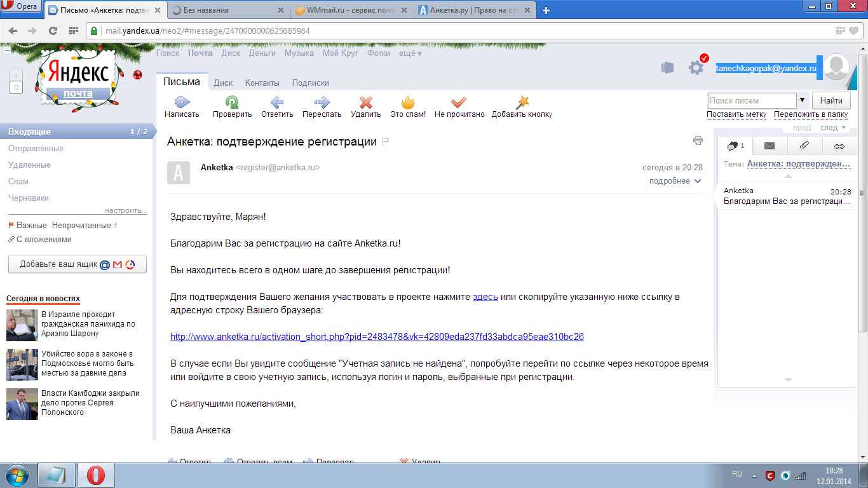
Task: Click the Написать compose icon
Action: pyautogui.click(x=182, y=102)
